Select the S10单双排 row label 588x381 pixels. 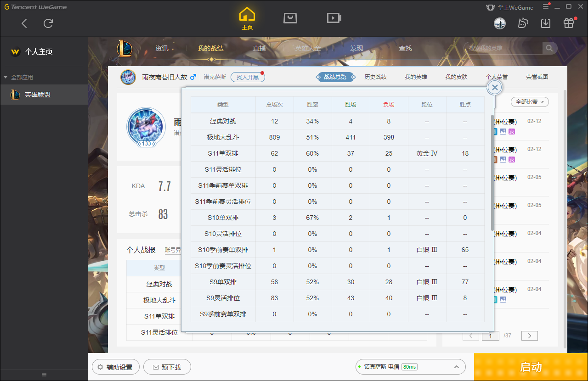coord(223,218)
